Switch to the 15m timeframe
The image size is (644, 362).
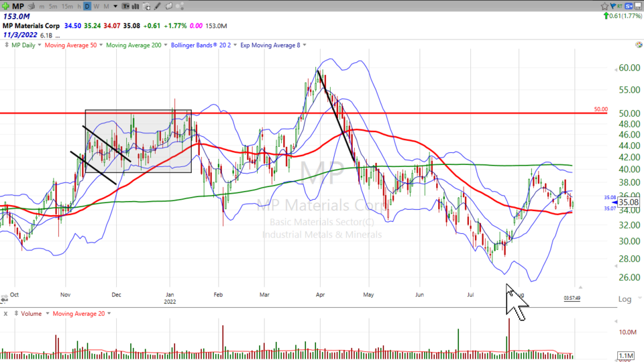pos(67,7)
